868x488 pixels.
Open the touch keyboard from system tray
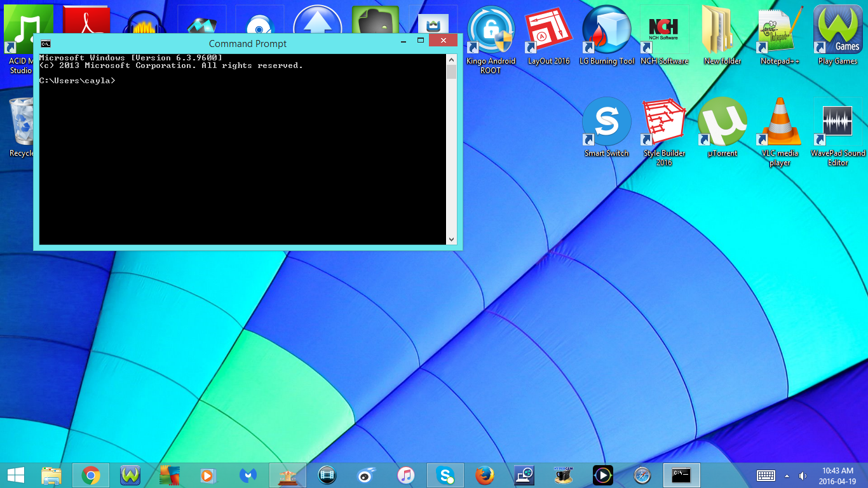766,475
